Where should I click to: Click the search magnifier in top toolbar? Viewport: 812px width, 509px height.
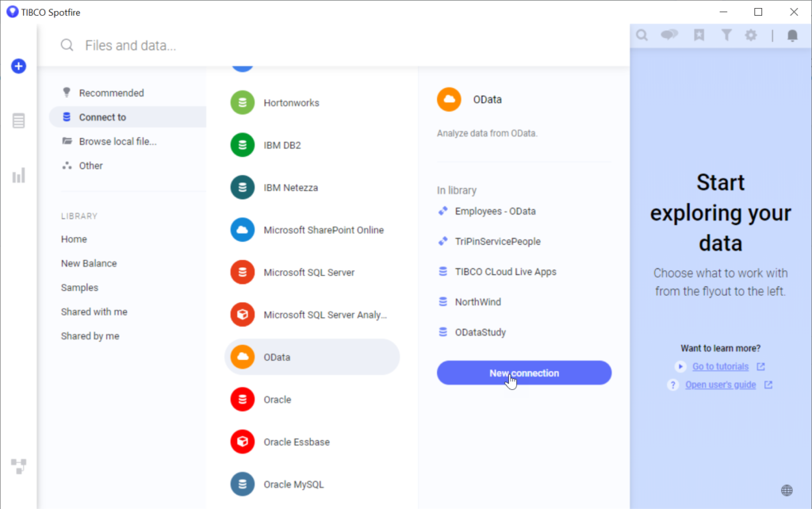click(x=642, y=35)
